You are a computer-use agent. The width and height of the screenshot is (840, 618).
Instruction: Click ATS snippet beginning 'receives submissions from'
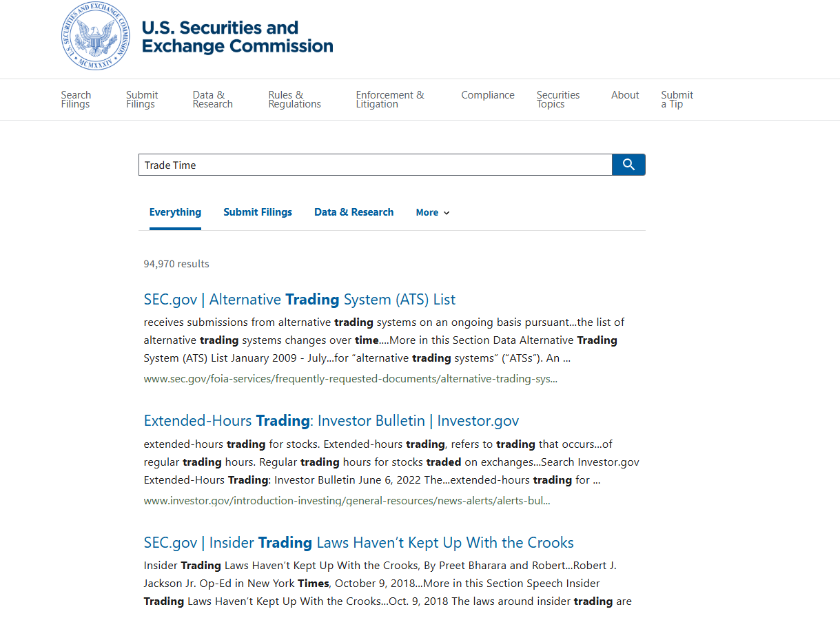tap(385, 340)
